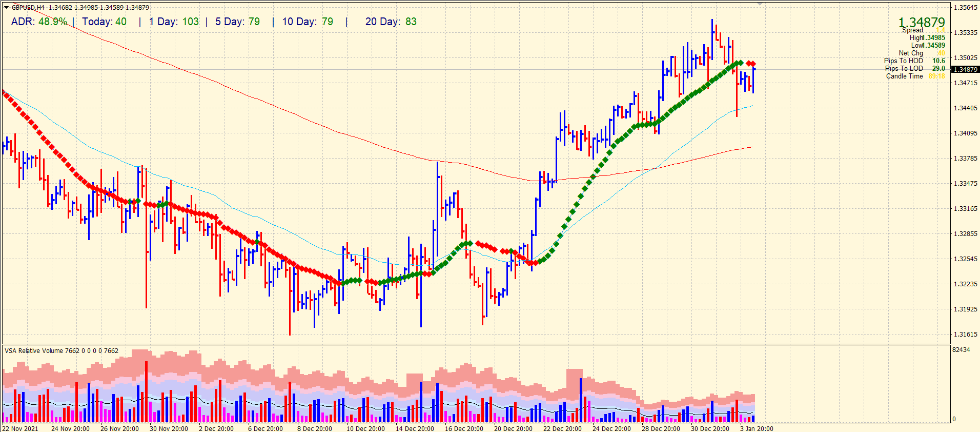980x432 pixels.
Task: Click the 20 Day: 83 range value
Action: (x=391, y=22)
